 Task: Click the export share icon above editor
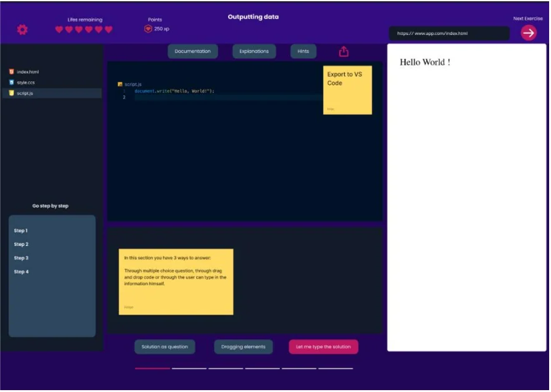pyautogui.click(x=344, y=51)
